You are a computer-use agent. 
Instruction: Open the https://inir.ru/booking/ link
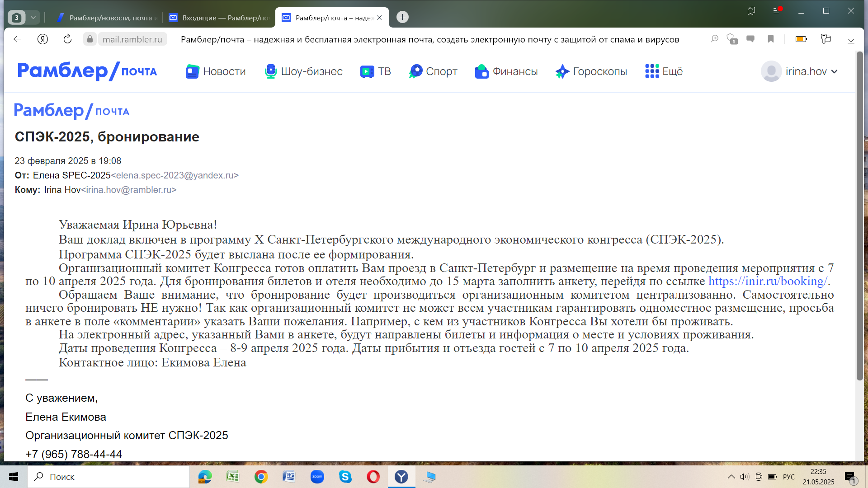click(x=768, y=281)
